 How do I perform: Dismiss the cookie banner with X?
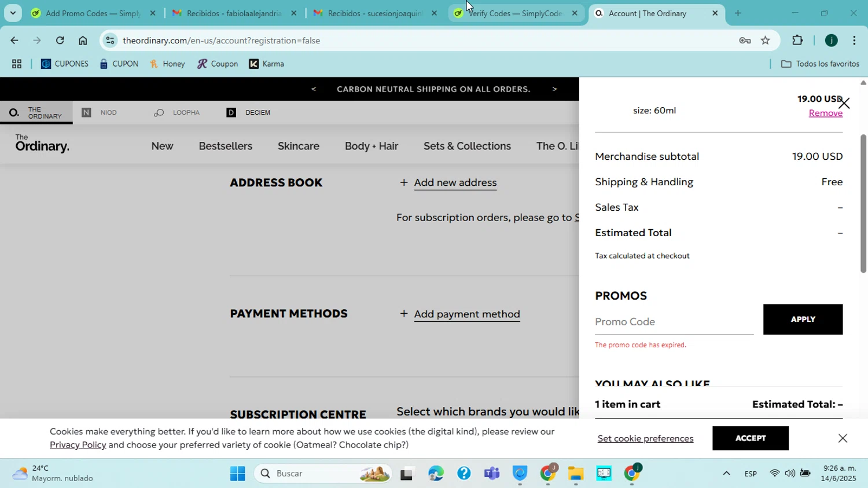click(843, 438)
